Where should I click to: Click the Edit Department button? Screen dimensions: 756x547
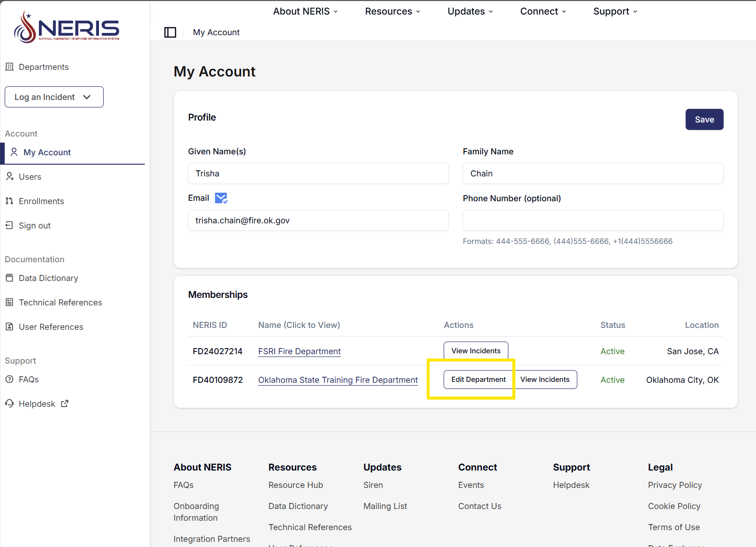(478, 380)
